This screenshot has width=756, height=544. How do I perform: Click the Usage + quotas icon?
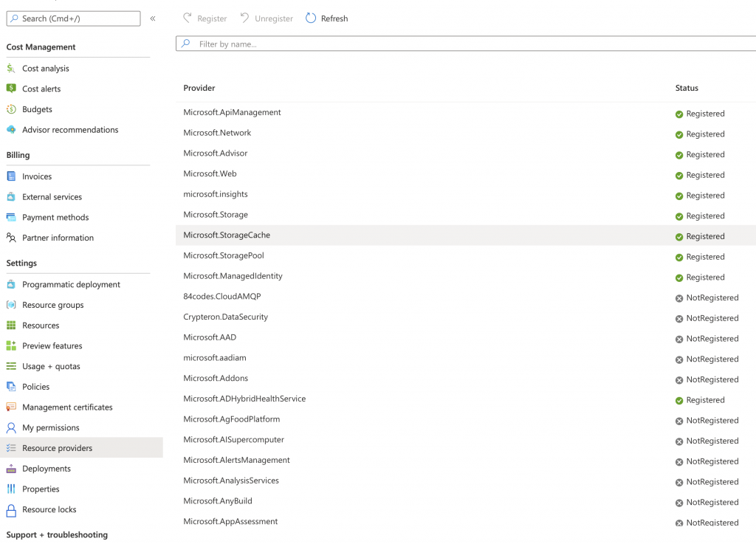coord(11,366)
